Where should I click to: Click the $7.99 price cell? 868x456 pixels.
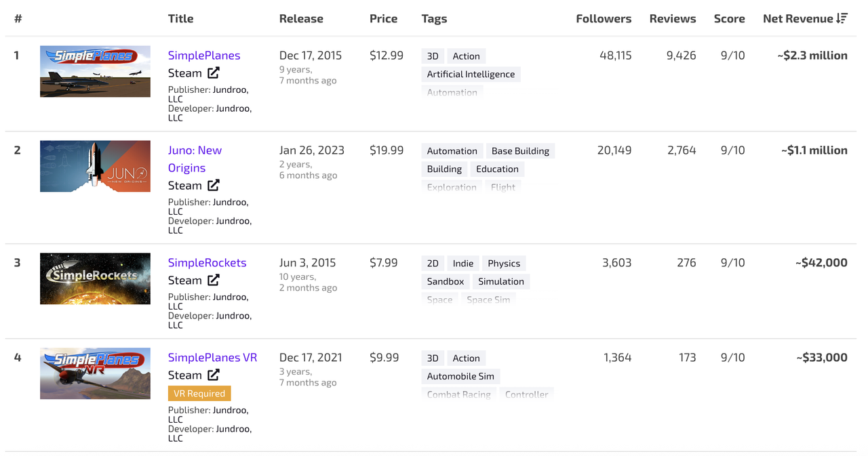pyautogui.click(x=384, y=263)
